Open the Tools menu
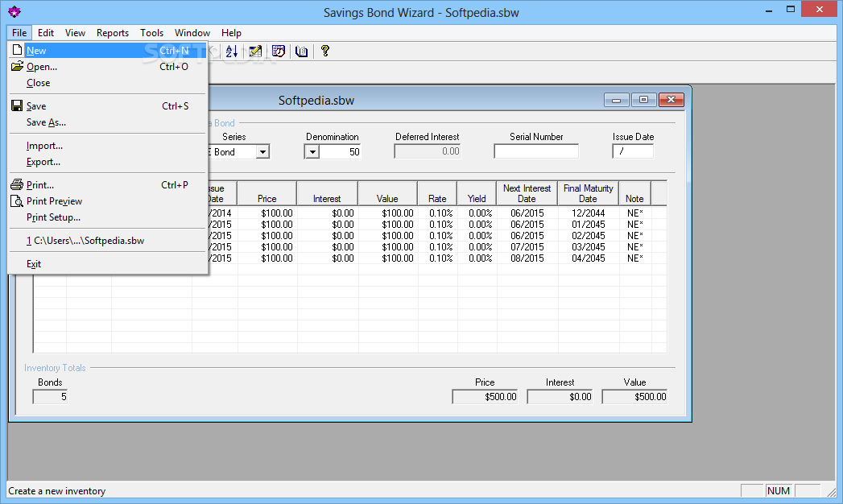The height and width of the screenshot is (504, 843). pyautogui.click(x=151, y=33)
